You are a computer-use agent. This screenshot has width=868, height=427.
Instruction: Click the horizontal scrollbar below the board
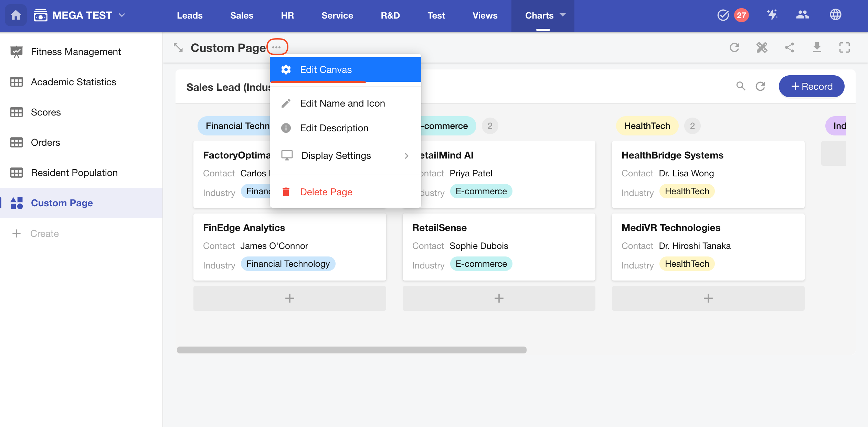tap(351, 350)
